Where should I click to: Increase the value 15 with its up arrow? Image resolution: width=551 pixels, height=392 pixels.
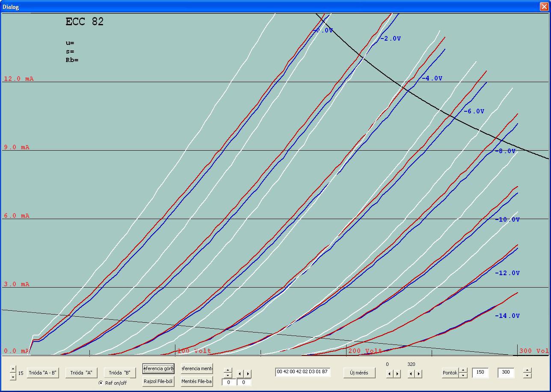13,369
